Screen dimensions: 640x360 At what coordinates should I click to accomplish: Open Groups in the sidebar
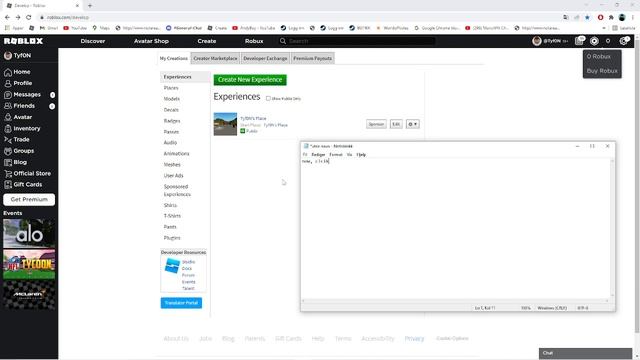tap(19, 151)
